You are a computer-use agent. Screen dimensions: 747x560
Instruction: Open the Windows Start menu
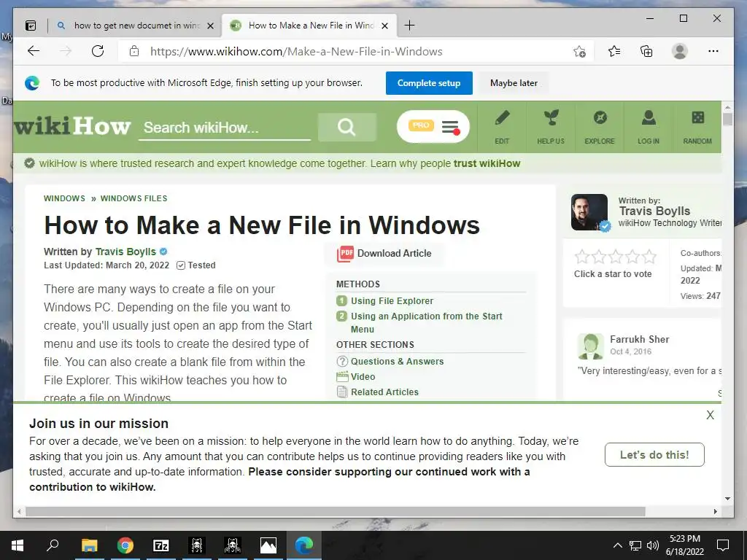(18, 545)
